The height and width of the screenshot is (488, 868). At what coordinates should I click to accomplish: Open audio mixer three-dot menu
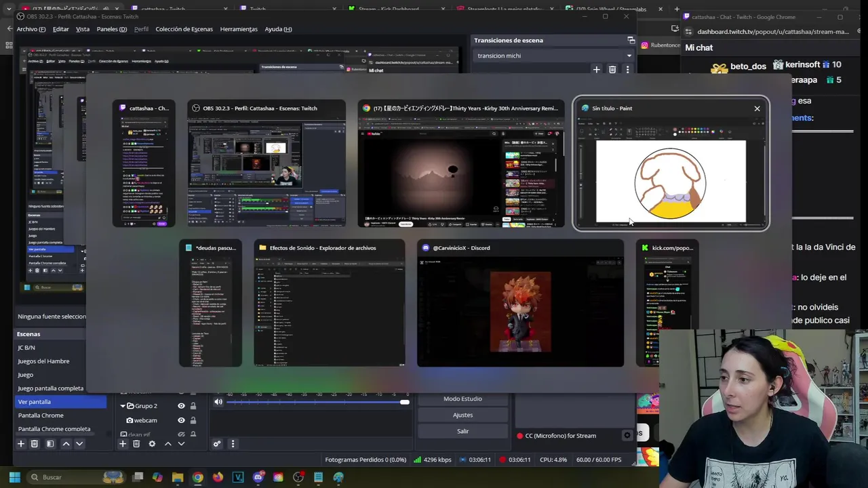(233, 444)
